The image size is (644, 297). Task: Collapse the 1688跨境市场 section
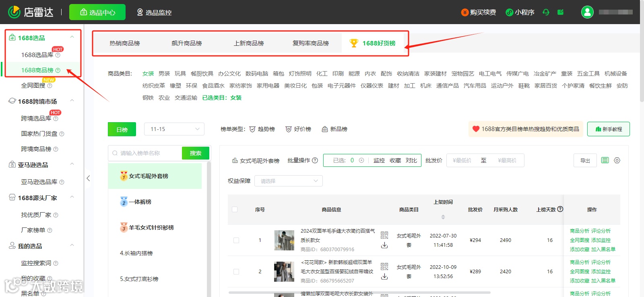click(72, 101)
